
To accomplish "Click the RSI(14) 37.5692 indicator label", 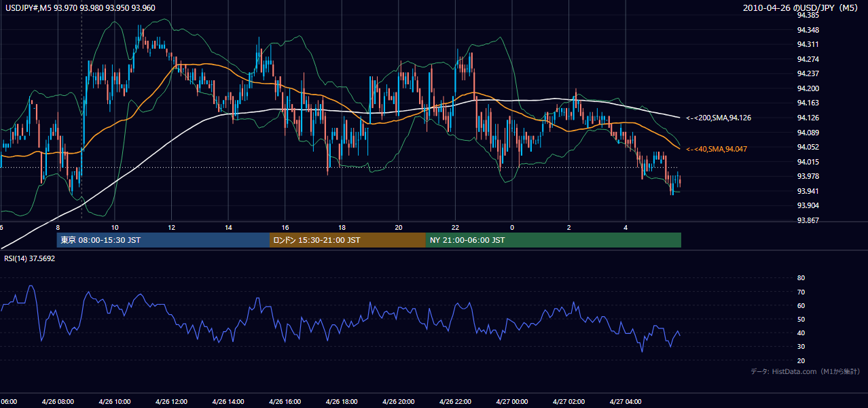I will click(29, 258).
